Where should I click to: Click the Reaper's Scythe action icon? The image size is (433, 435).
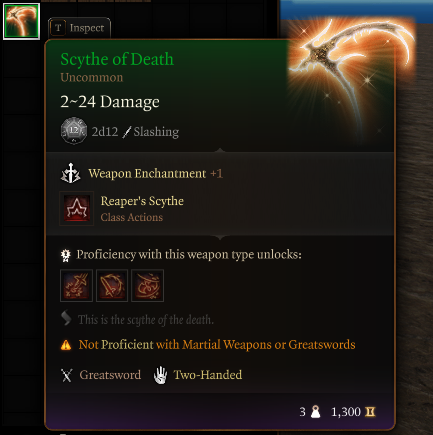76,209
